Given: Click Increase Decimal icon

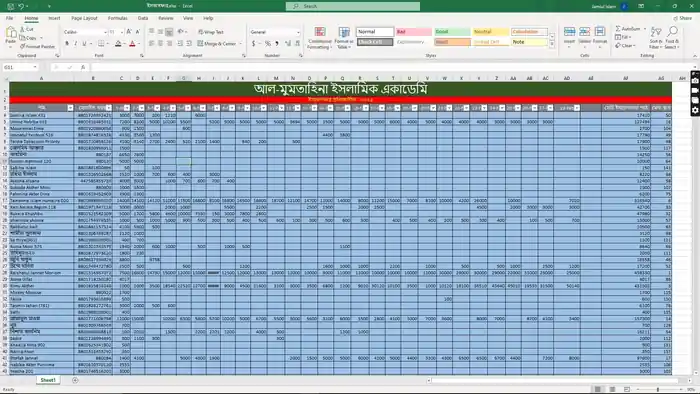Looking at the screenshot, I should click(288, 43).
